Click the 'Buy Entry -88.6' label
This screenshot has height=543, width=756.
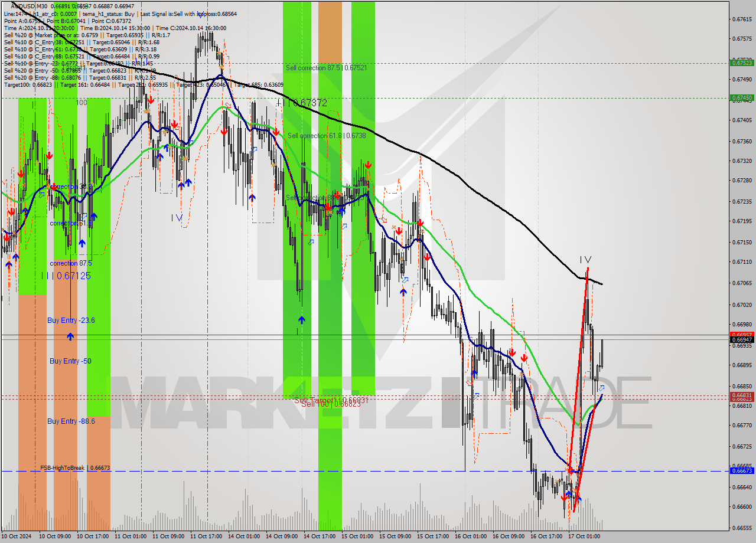coord(71,421)
